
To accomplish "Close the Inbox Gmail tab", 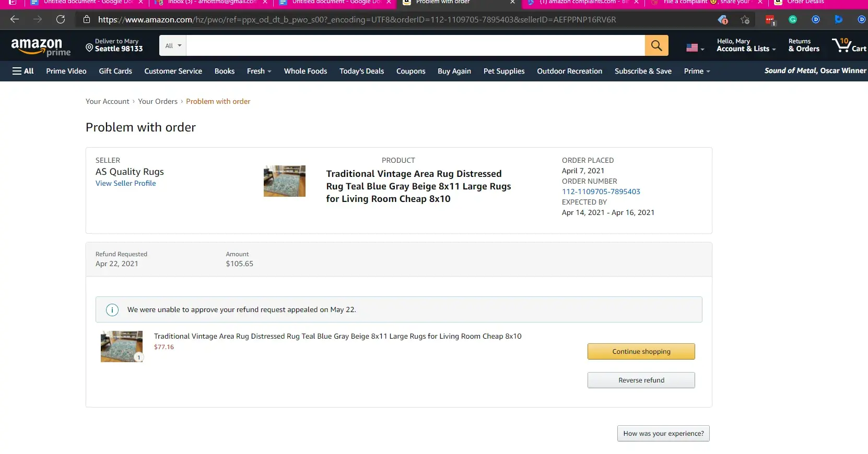I will (265, 2).
